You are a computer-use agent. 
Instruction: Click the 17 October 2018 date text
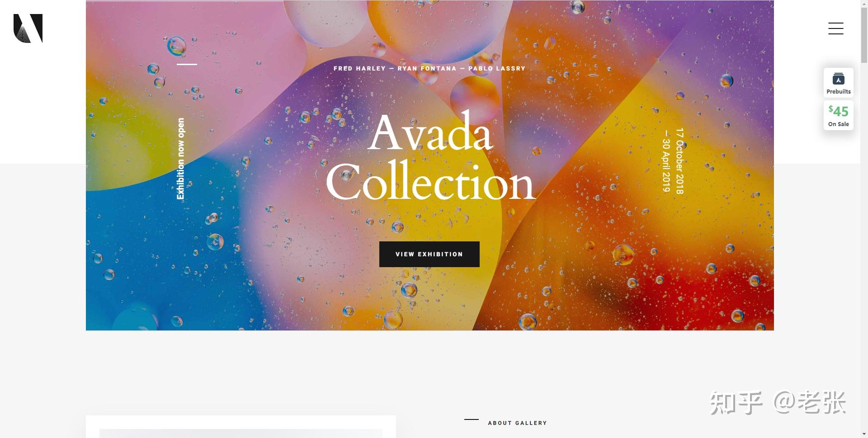(x=679, y=161)
